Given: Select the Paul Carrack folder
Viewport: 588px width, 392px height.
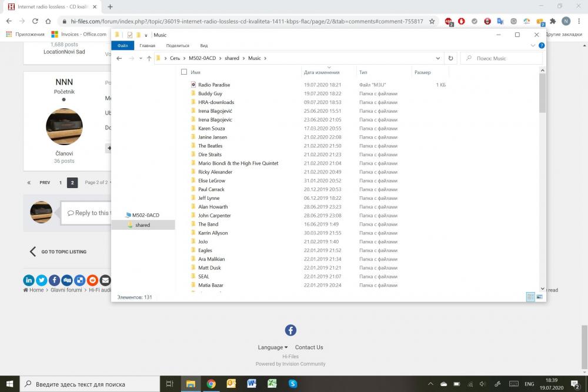Looking at the screenshot, I should 211,189.
